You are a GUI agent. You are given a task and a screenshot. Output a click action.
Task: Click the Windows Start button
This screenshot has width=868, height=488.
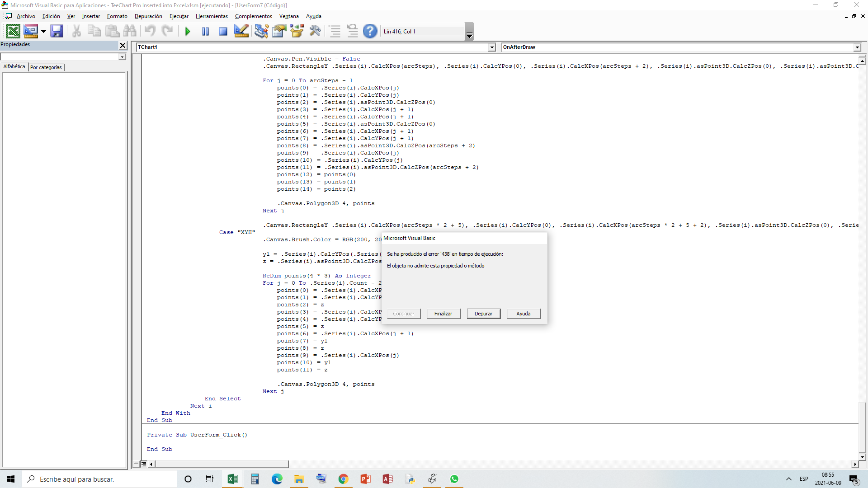click(x=11, y=479)
